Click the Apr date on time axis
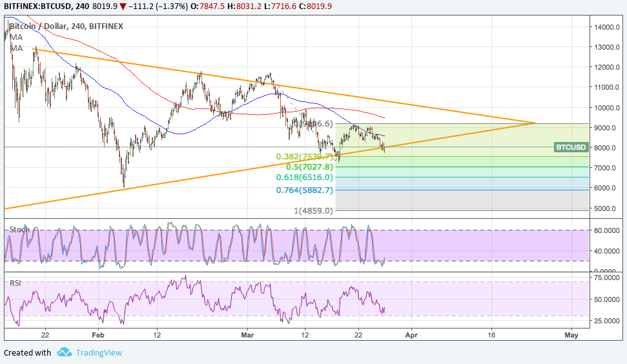The image size is (627, 364). coord(411,335)
